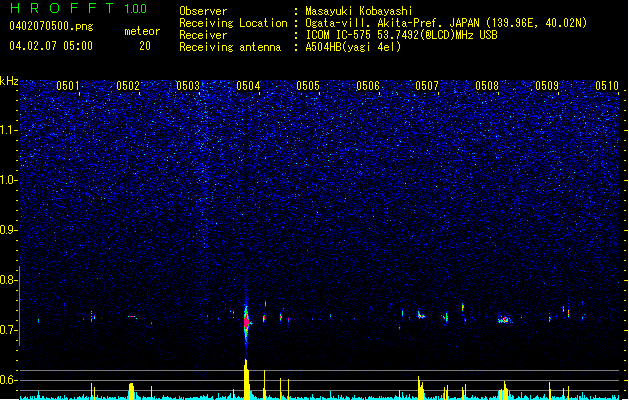Click the large pink meteor echo at 0504

247,322
